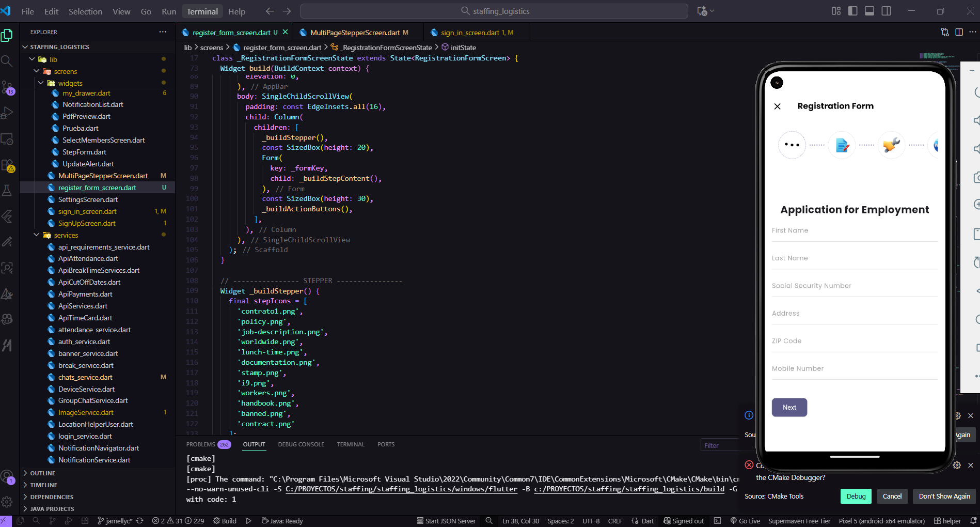Open the Terminal menu
Viewport: 980px width, 527px height.
tap(202, 11)
